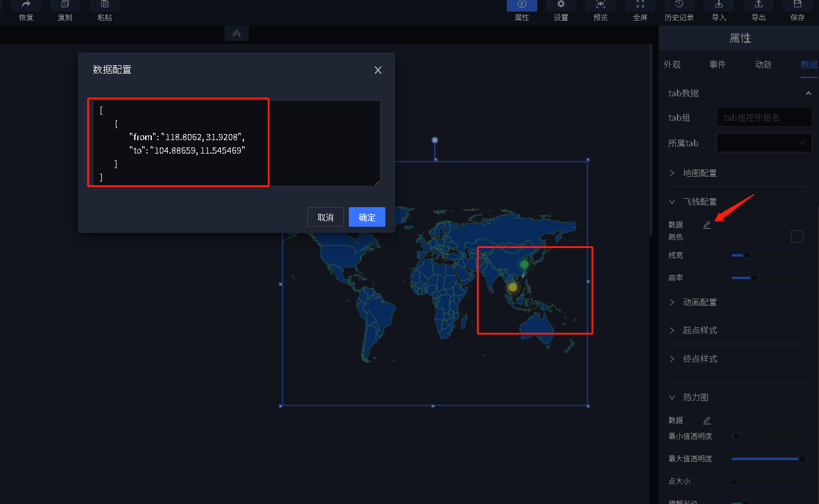The image size is (819, 504).
Task: Click the yellow end point on map
Action: click(x=513, y=287)
